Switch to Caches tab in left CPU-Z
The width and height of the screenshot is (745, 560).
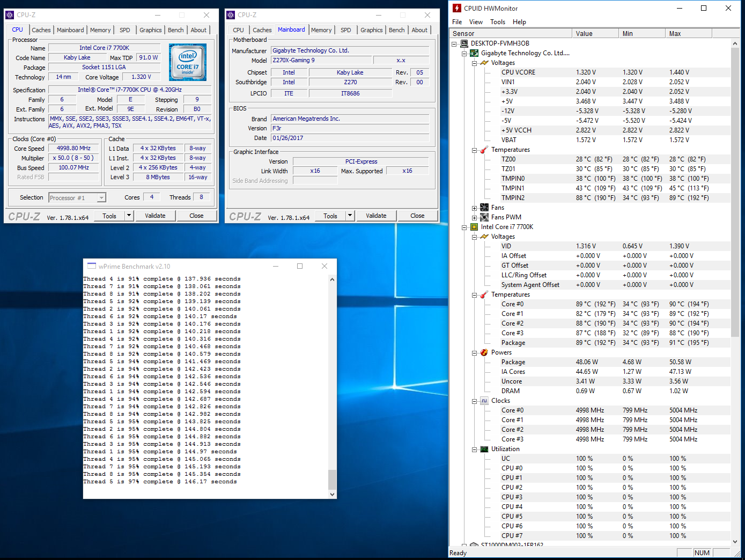tap(41, 30)
